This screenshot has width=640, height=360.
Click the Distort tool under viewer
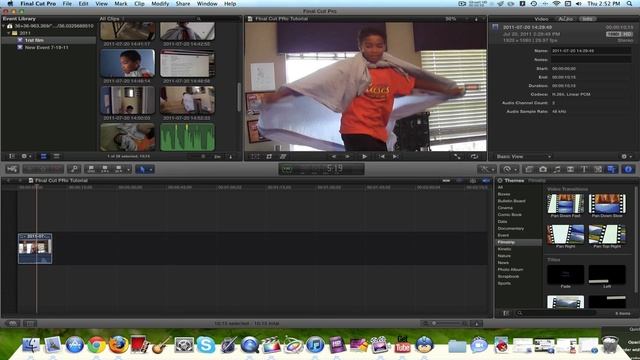pos(283,156)
